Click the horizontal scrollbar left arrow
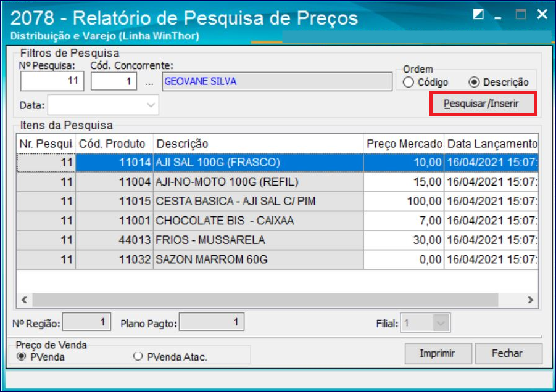The image size is (556, 392). tap(25, 300)
